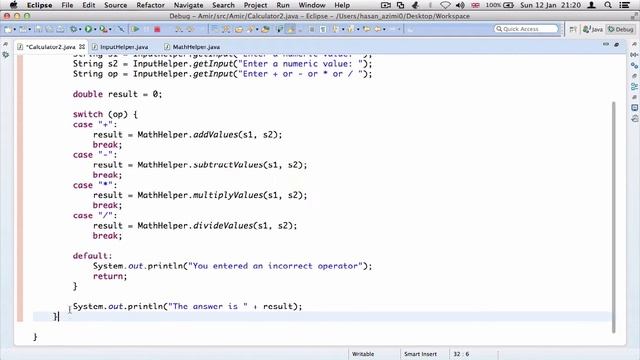Expand the Run configurations dropdown arrow
Image resolution: width=640 pixels, height=360 pixels.
click(95, 29)
